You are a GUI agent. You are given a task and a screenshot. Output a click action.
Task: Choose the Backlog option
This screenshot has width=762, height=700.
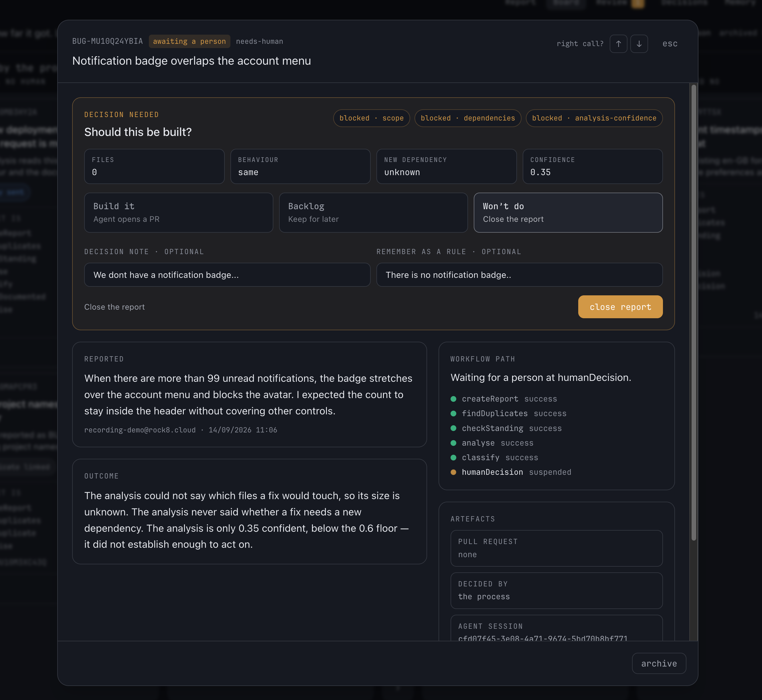coord(373,213)
